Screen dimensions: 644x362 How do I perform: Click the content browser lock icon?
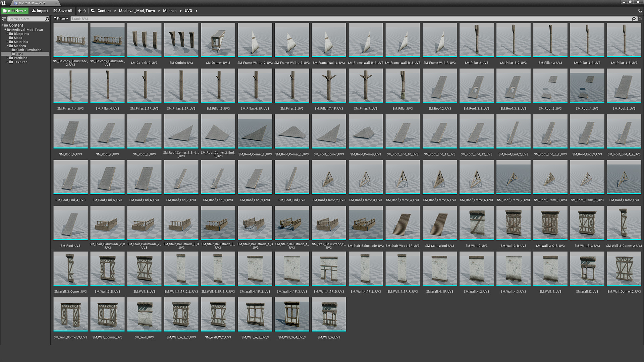coord(640,11)
